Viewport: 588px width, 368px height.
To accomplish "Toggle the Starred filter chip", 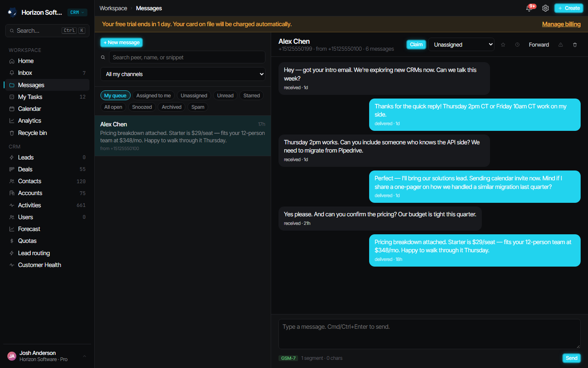I will (x=252, y=96).
